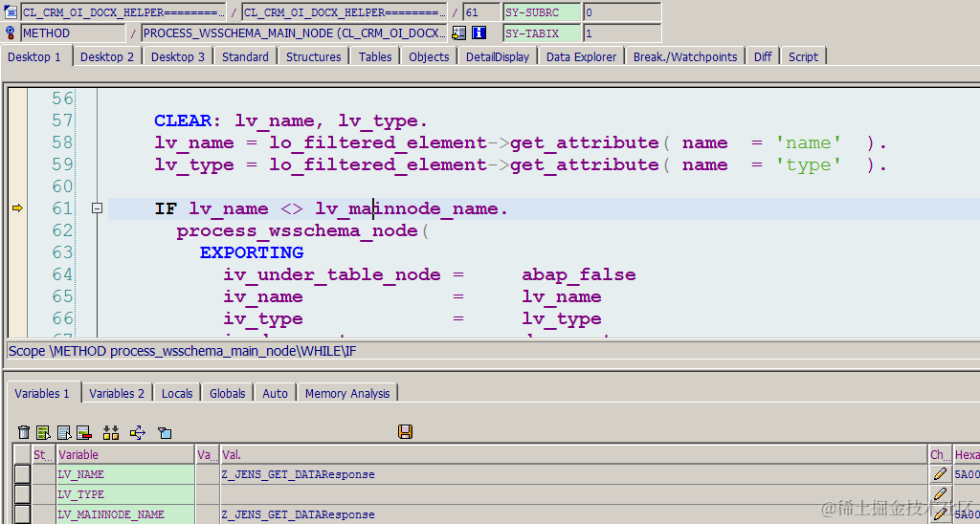Click the SY-TABIX value 1
The width and height of the screenshot is (980, 524).
click(x=622, y=33)
